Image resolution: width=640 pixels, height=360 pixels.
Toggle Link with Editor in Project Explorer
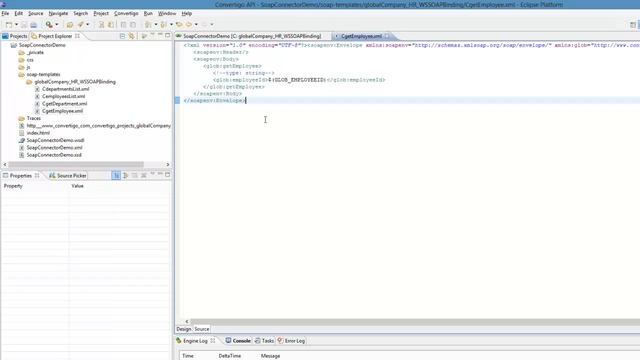pyautogui.click(x=131, y=36)
